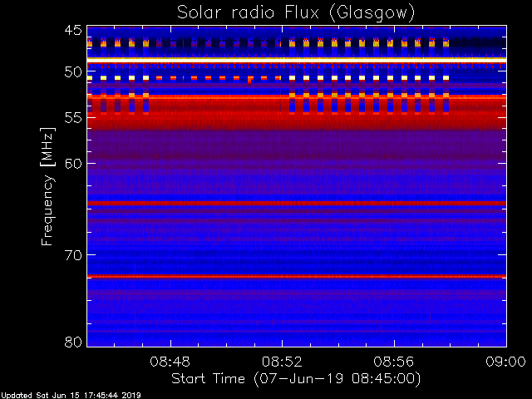Click the 45 frequency tick label
The width and height of the screenshot is (532, 399).
(x=73, y=30)
